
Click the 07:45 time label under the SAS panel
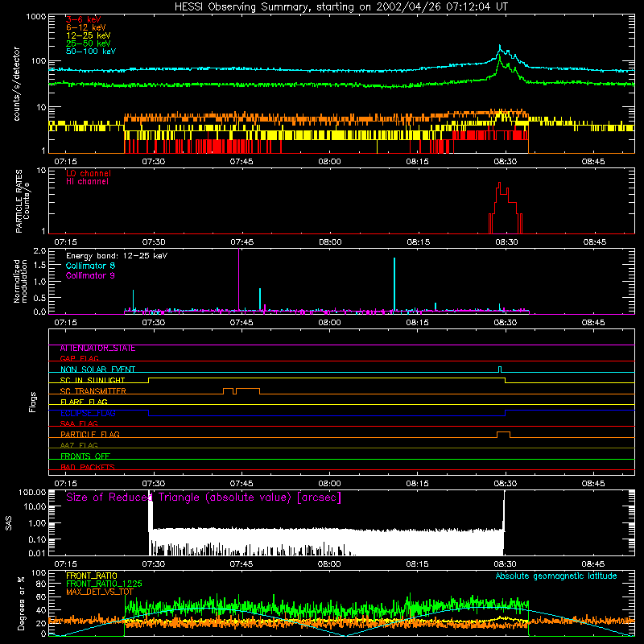[242, 564]
